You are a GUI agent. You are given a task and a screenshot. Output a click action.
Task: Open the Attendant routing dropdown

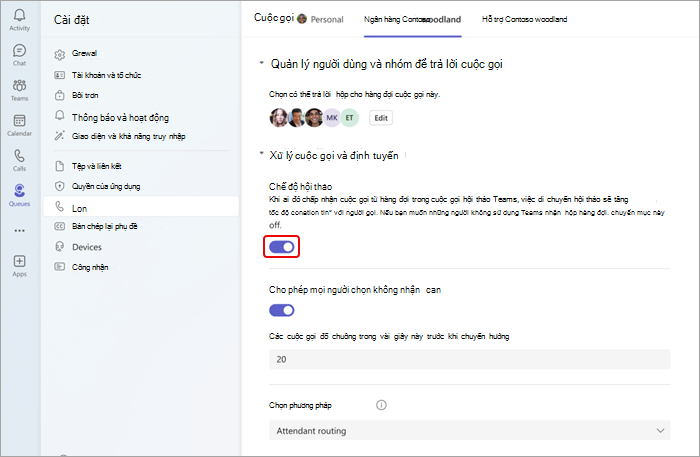point(470,431)
